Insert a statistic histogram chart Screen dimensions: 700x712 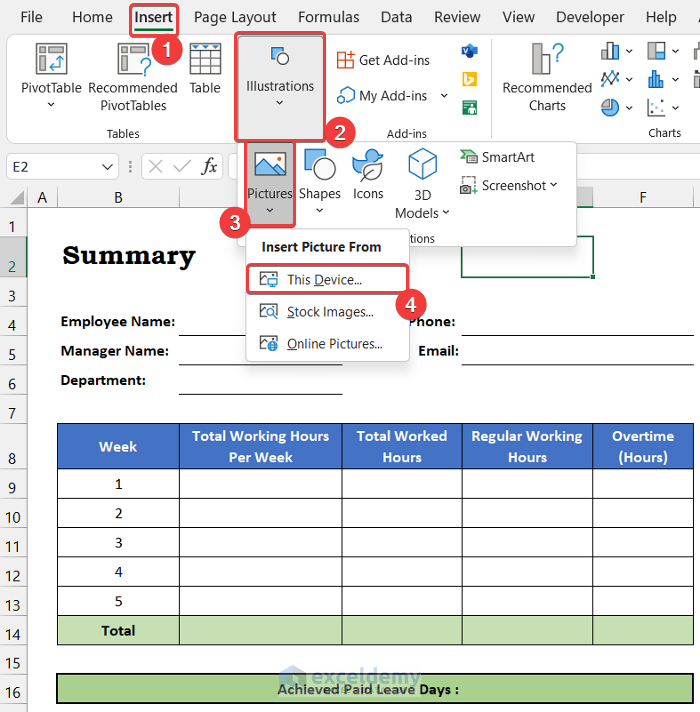(x=656, y=79)
